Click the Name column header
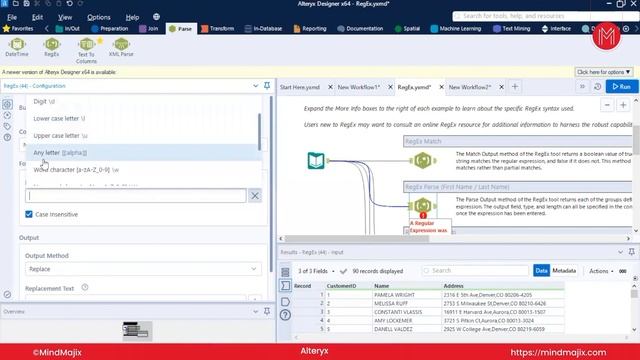640x360 pixels. pyautogui.click(x=407, y=286)
